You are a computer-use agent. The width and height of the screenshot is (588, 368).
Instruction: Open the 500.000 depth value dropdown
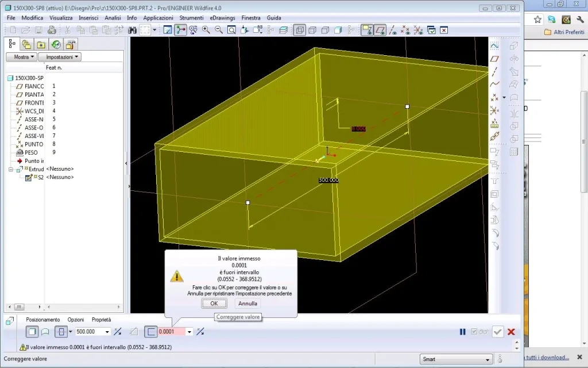click(x=107, y=332)
